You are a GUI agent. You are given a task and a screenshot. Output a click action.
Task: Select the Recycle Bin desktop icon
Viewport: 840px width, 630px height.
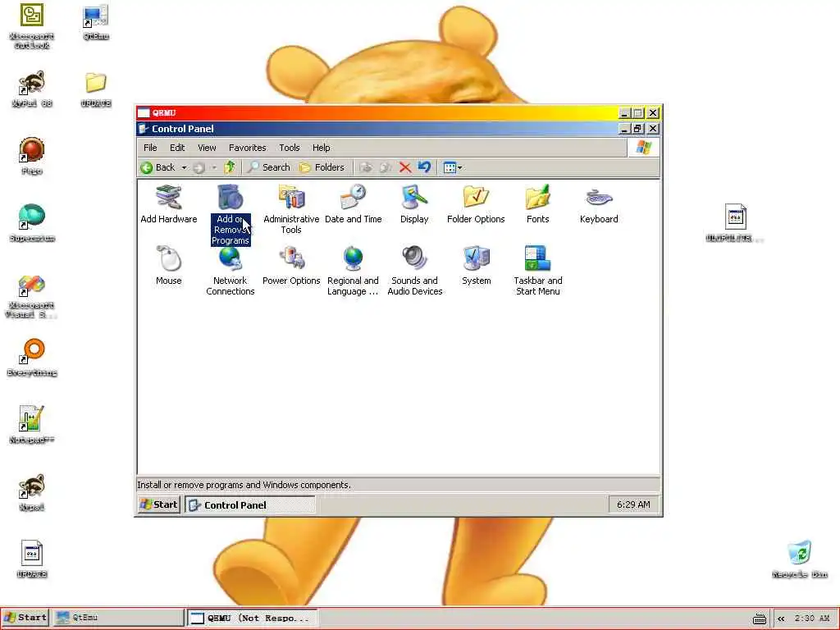(800, 559)
